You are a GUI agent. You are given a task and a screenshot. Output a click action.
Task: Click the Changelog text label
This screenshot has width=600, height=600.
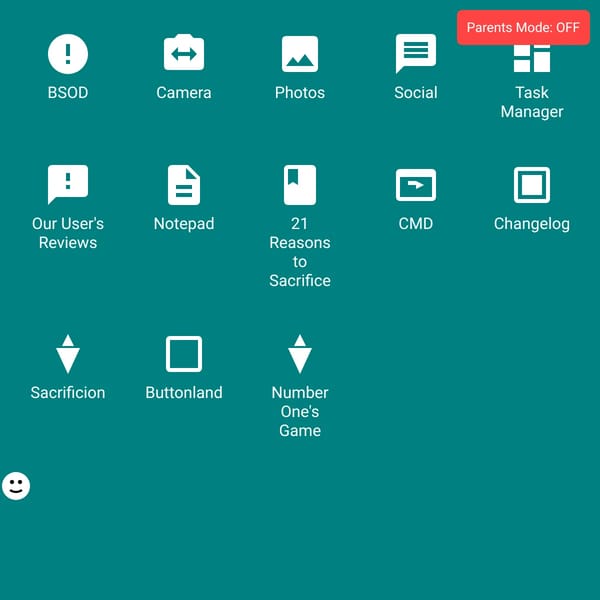(x=532, y=223)
